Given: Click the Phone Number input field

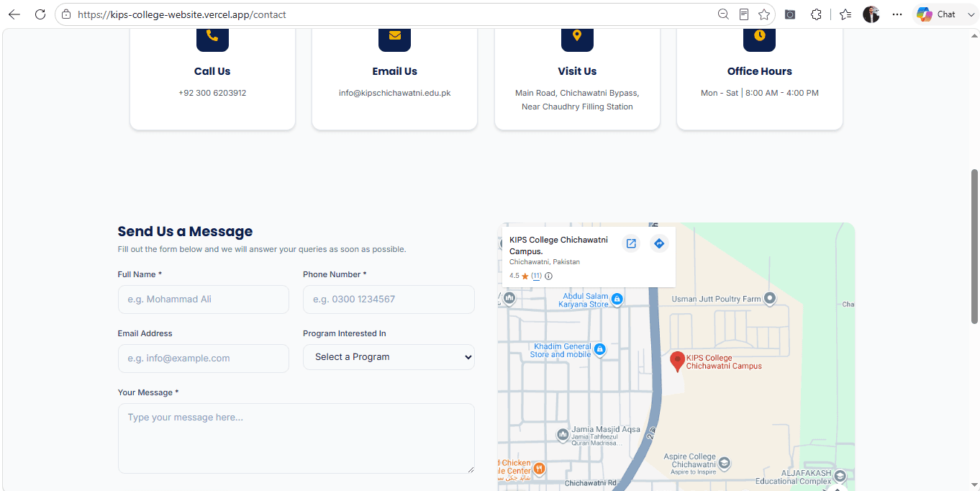Looking at the screenshot, I should pos(389,299).
